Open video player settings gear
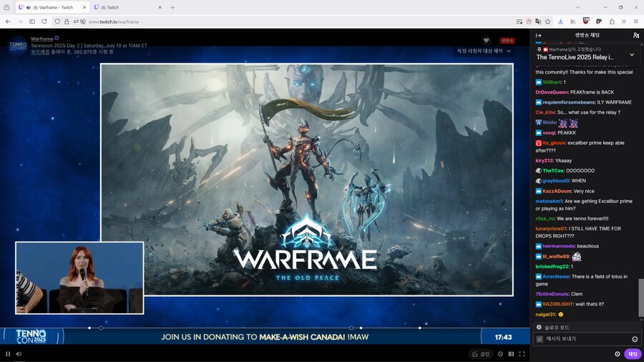 click(500, 354)
